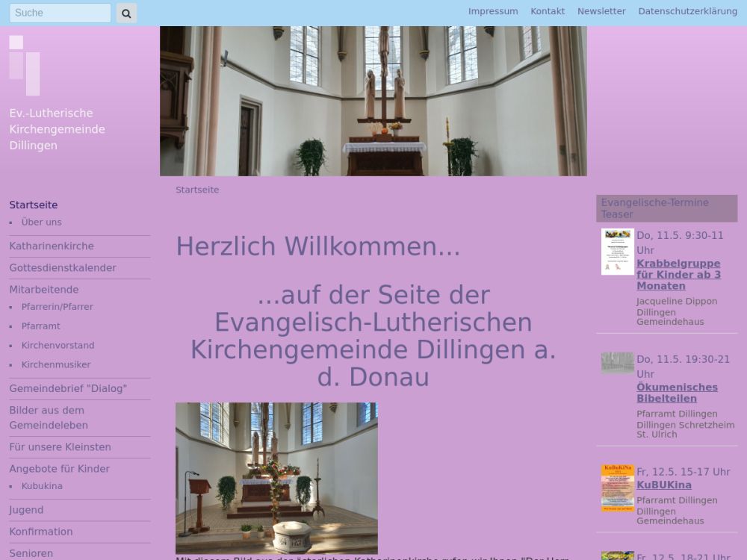747x560 pixels.
Task: Open the Impressum page
Action: [493, 11]
